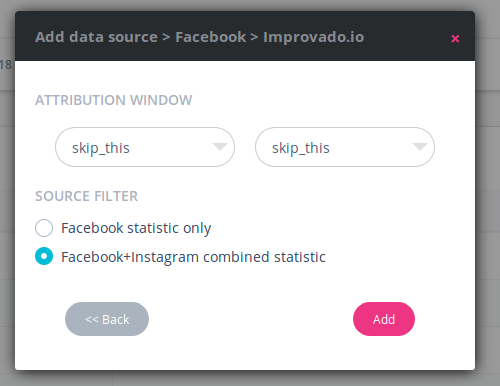Click 'Facebook' in the dialog breadcrumb
Image resolution: width=500 pixels, height=386 pixels.
[x=211, y=37]
